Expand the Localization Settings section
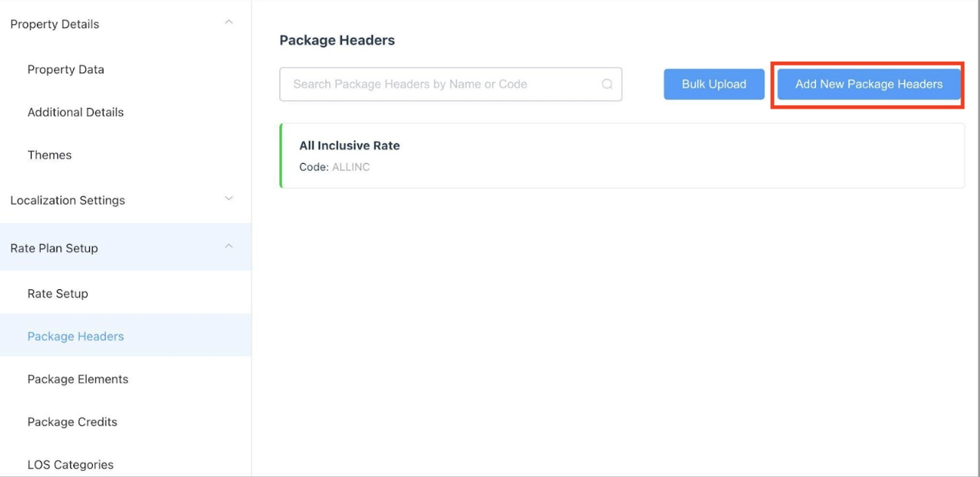This screenshot has height=477, width=980. point(228,199)
